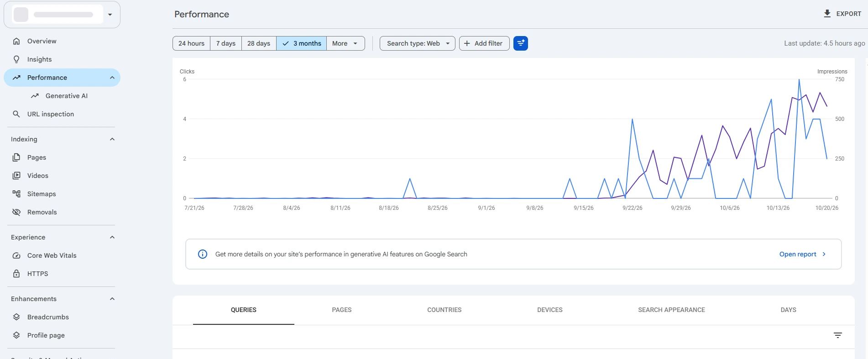868x359 pixels.
Task: Switch to the Pages tab
Action: [x=342, y=310]
